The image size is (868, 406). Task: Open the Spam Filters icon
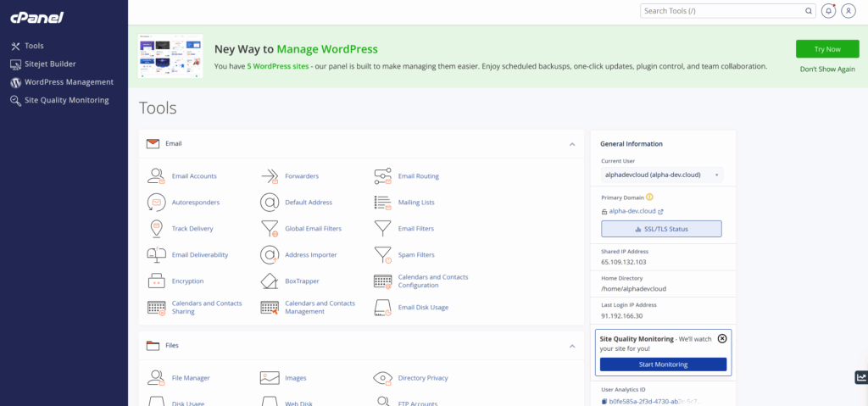click(x=382, y=255)
